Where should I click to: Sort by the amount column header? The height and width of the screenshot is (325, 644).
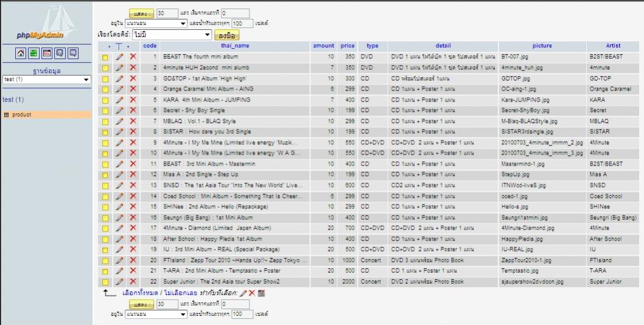[324, 46]
